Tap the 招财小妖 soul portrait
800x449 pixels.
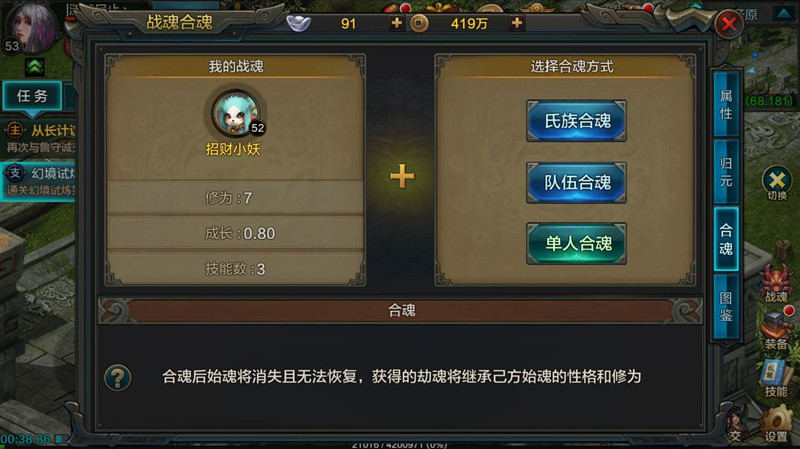coord(236,114)
